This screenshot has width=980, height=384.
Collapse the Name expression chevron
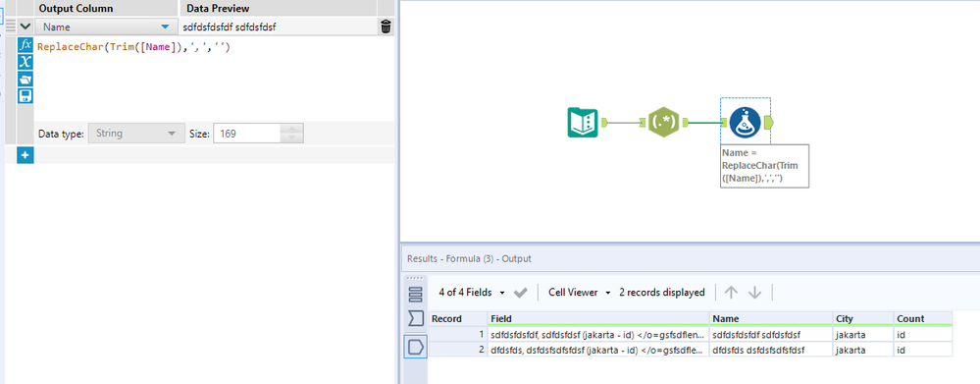tap(25, 27)
